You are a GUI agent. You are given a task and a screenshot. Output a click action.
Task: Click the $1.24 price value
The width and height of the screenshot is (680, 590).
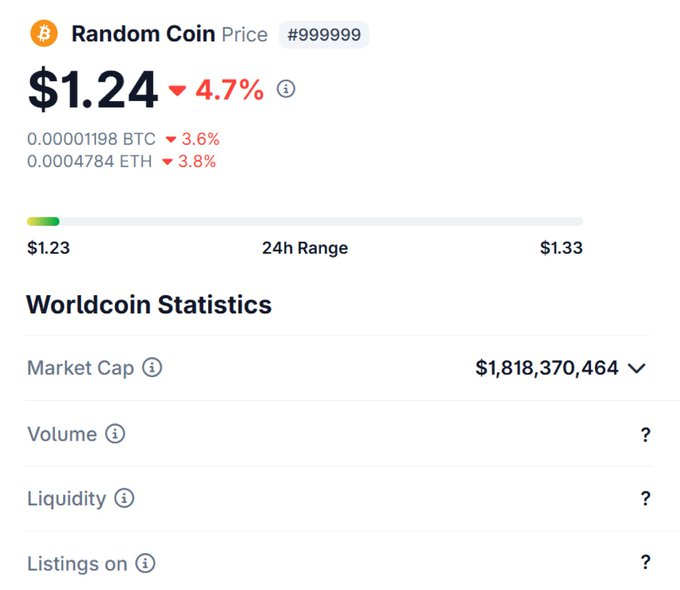(x=93, y=90)
